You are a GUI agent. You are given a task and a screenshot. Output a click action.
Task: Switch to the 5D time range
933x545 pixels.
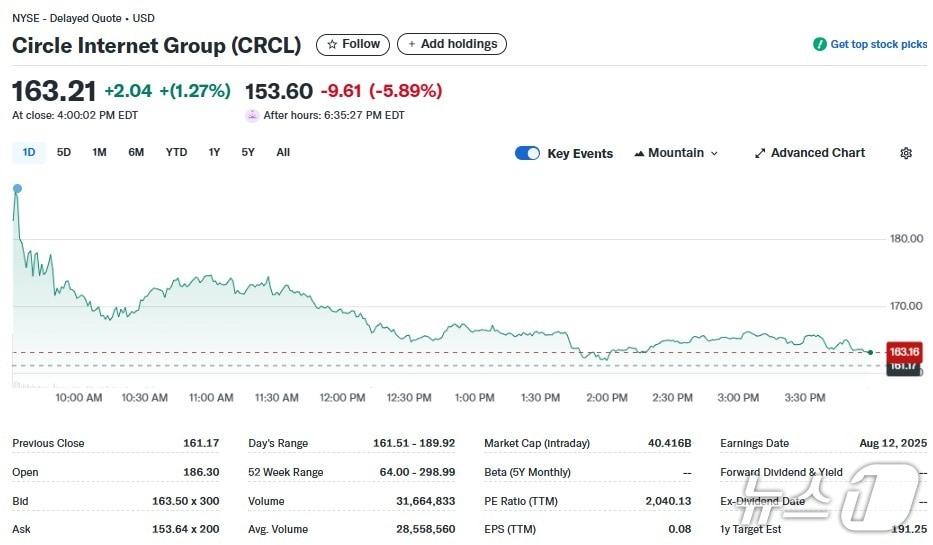click(x=64, y=152)
